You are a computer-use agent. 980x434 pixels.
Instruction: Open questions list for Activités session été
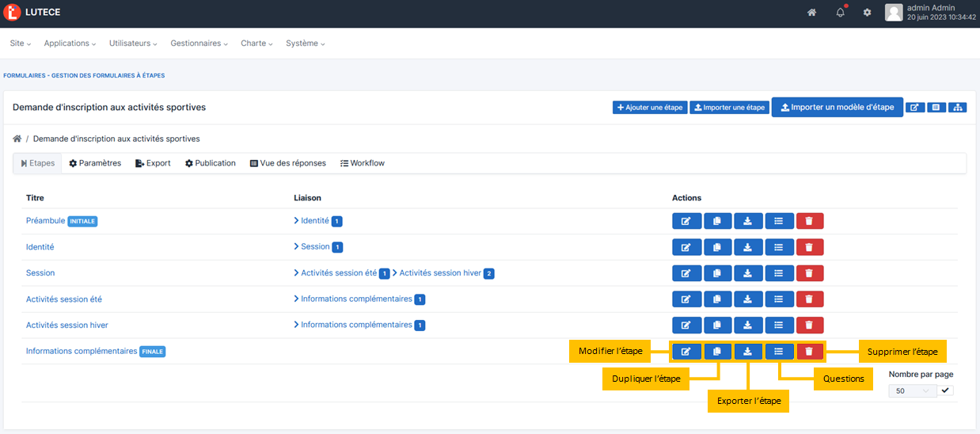tap(779, 299)
